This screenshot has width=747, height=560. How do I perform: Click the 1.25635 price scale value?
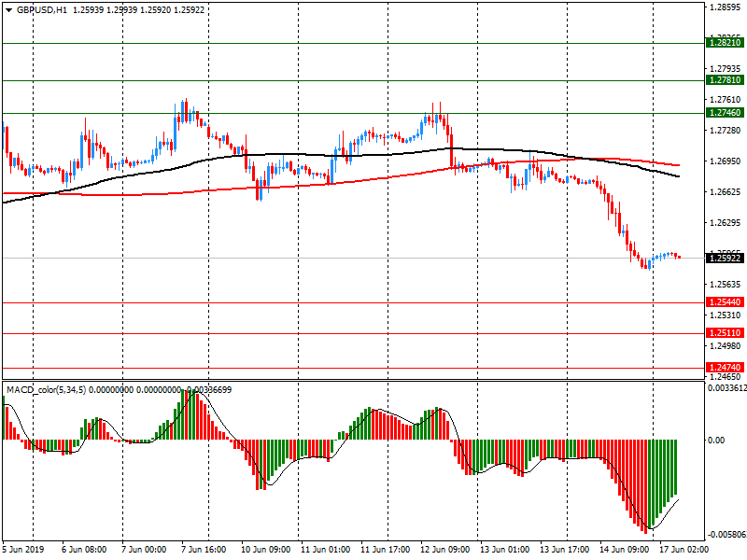tap(726, 285)
